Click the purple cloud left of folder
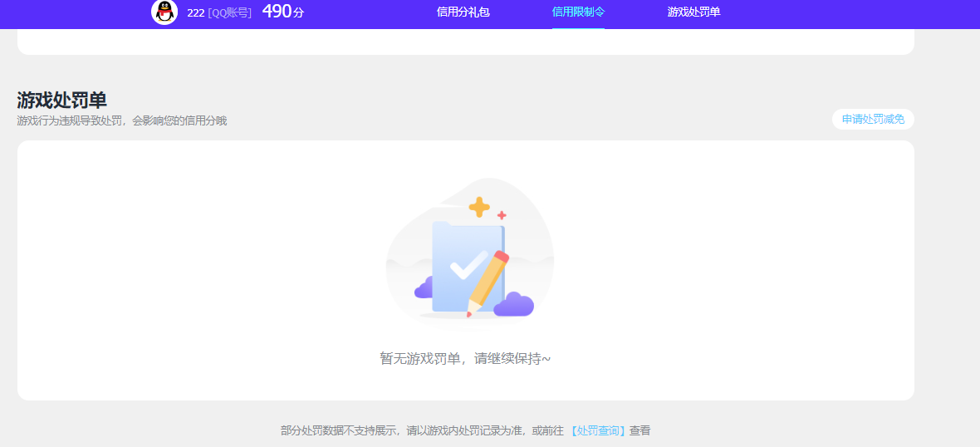 click(424, 287)
